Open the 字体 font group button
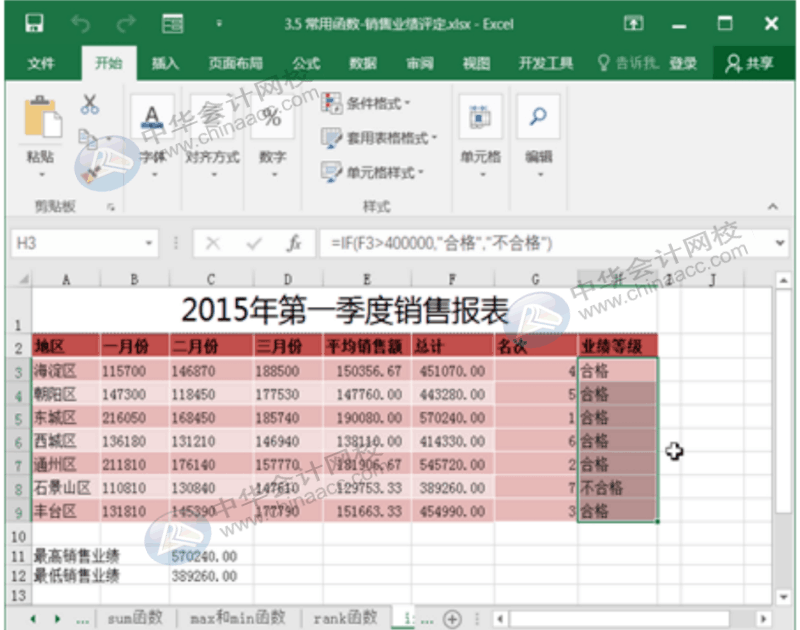The height and width of the screenshot is (630, 800). (x=152, y=135)
